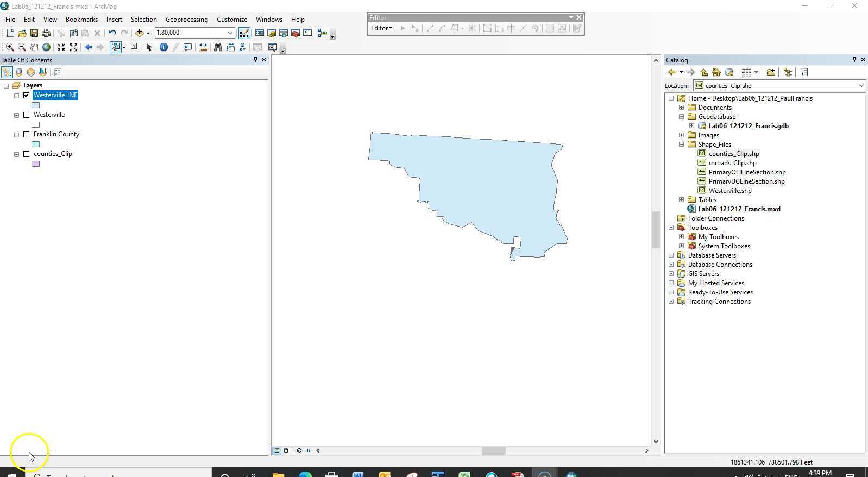Click the Westerville_INF light blue symbol swatch
Screen dimensions: 868x477
pos(36,105)
